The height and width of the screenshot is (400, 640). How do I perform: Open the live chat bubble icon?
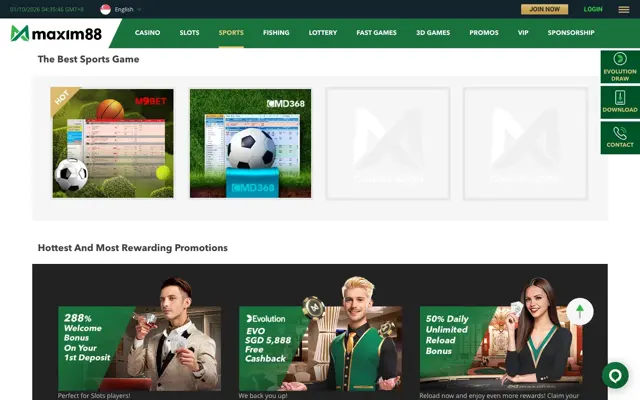(615, 375)
